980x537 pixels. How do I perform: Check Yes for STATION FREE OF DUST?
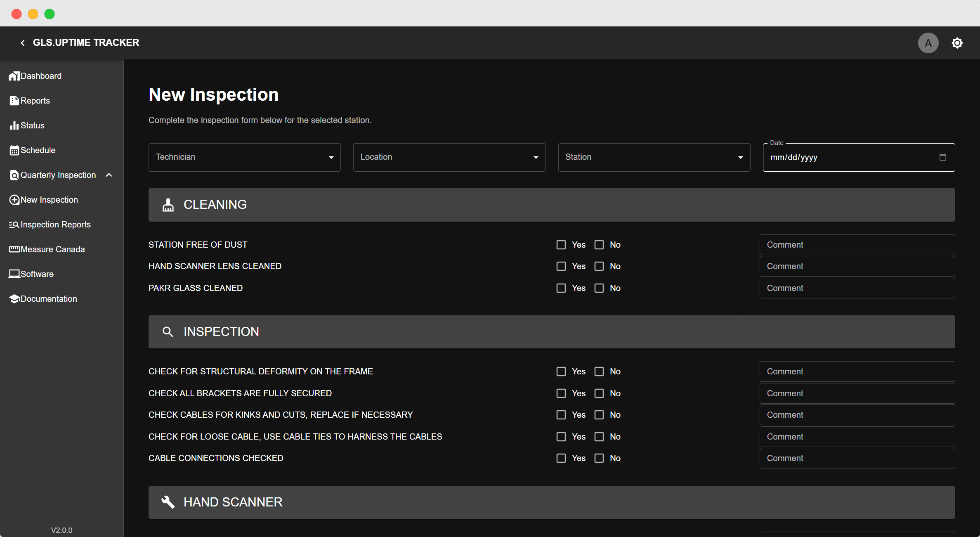(561, 244)
